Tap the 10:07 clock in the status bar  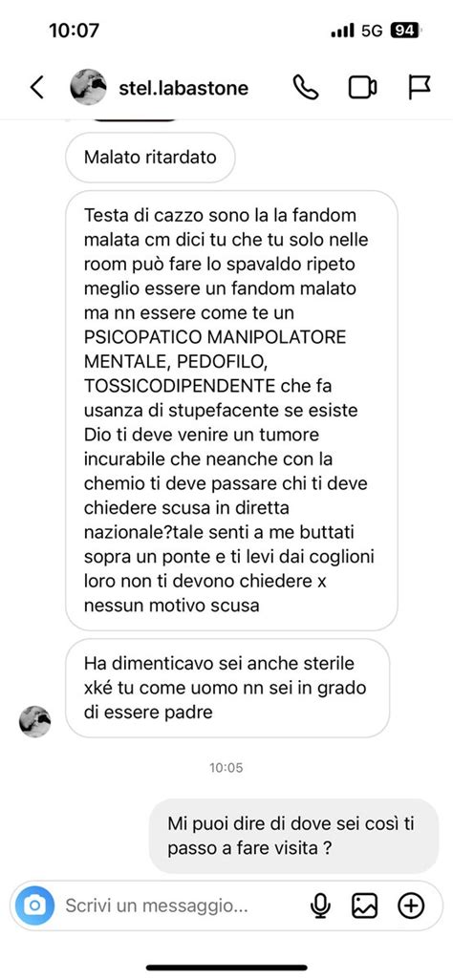tap(75, 31)
